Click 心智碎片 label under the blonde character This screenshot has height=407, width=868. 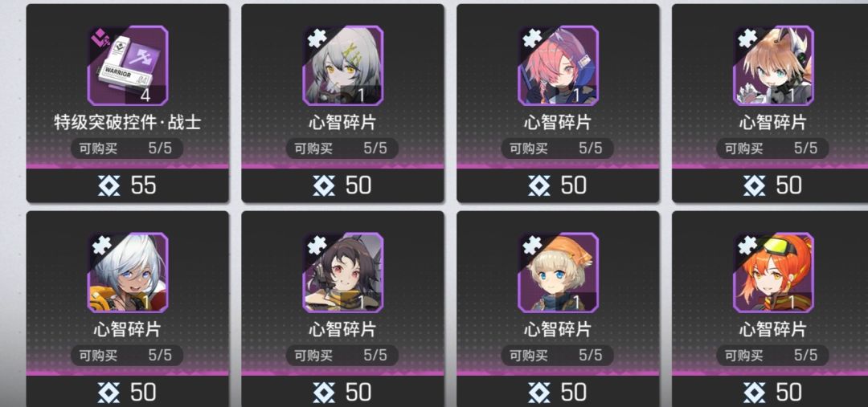tap(558, 329)
